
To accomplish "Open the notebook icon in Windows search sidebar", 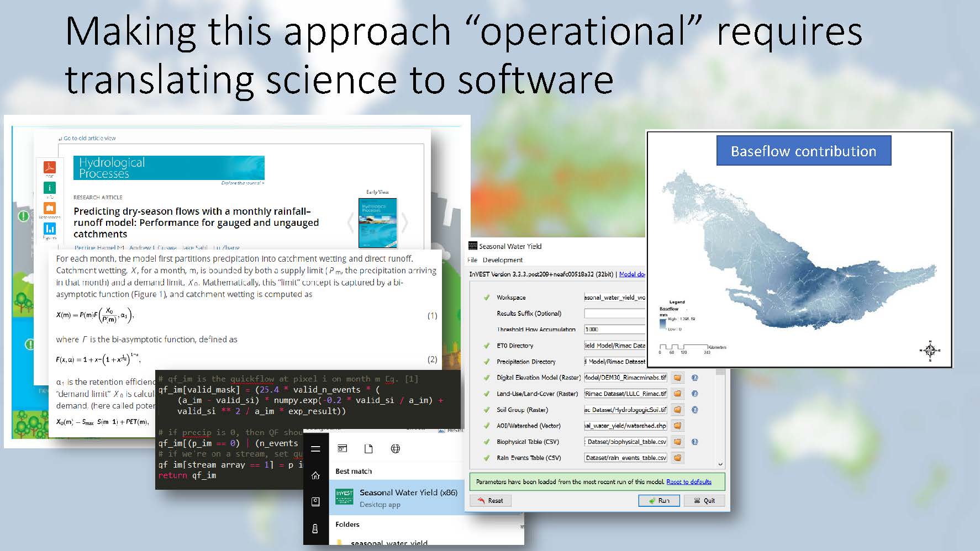I will 315,502.
